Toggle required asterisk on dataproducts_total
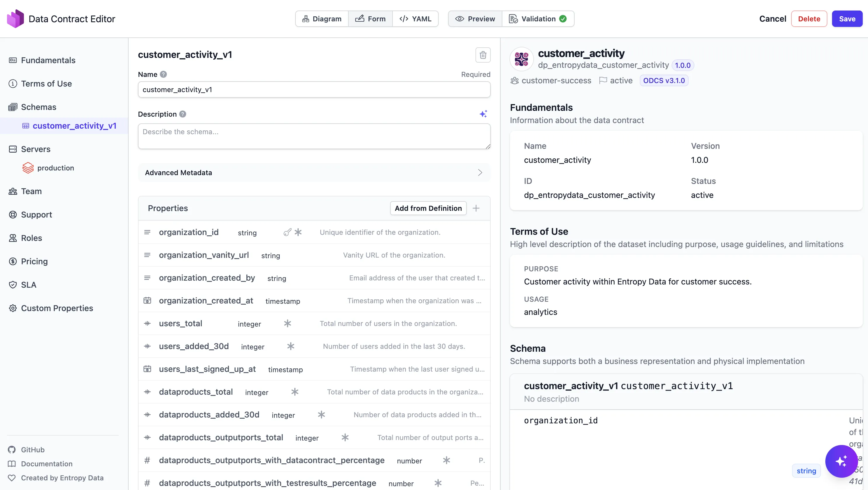The width and height of the screenshot is (868, 490). [295, 391]
